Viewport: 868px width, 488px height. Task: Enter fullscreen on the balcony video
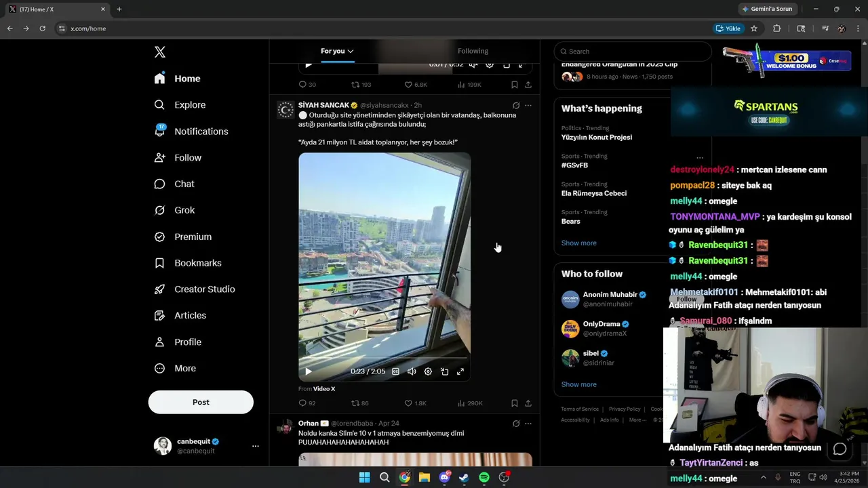460,371
